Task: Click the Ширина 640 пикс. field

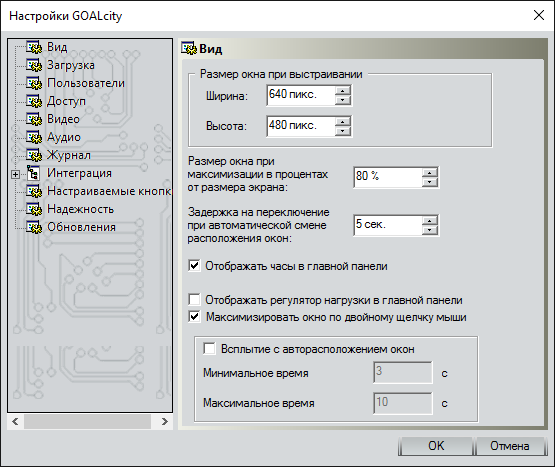Action: click(x=301, y=95)
